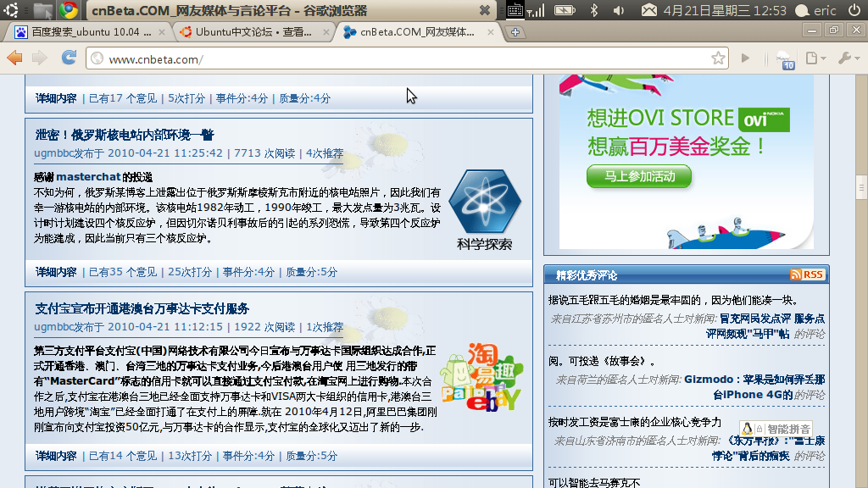
Task: Click the penguin icon on the 智能拼音 bar
Action: pos(747,429)
